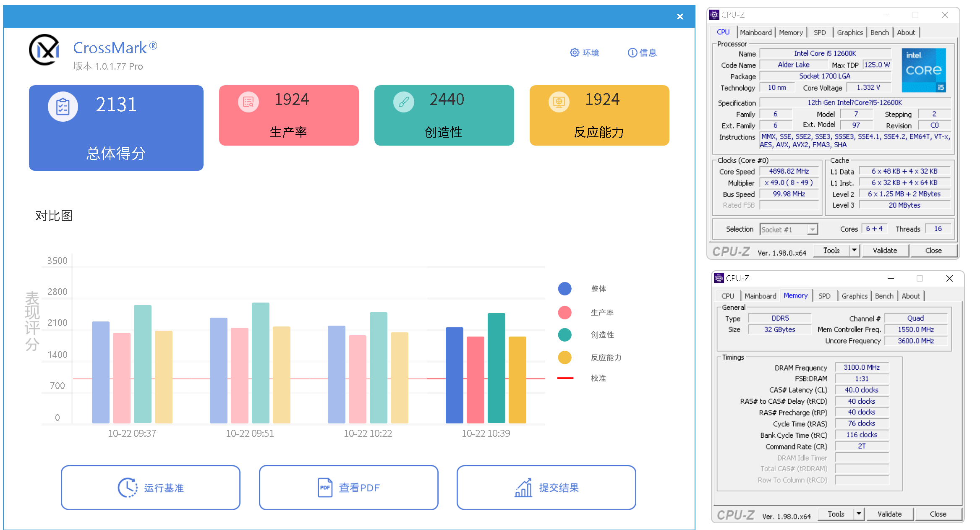980x530 pixels.
Task: Run the benchmark with 运行基准
Action: 151,488
